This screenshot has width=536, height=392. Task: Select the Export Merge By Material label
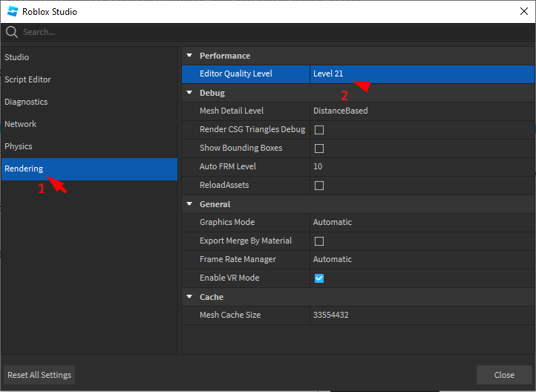tap(246, 241)
